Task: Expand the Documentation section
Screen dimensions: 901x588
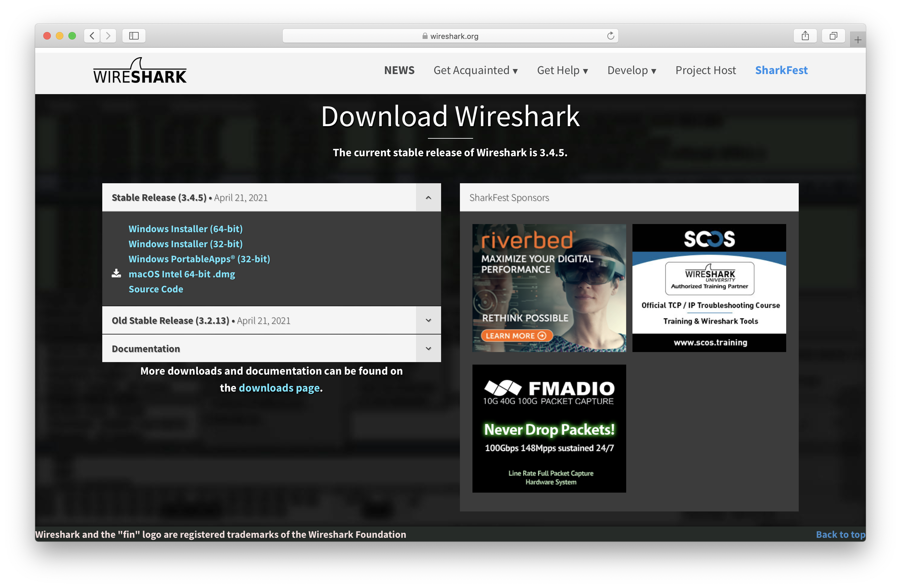Action: click(428, 348)
